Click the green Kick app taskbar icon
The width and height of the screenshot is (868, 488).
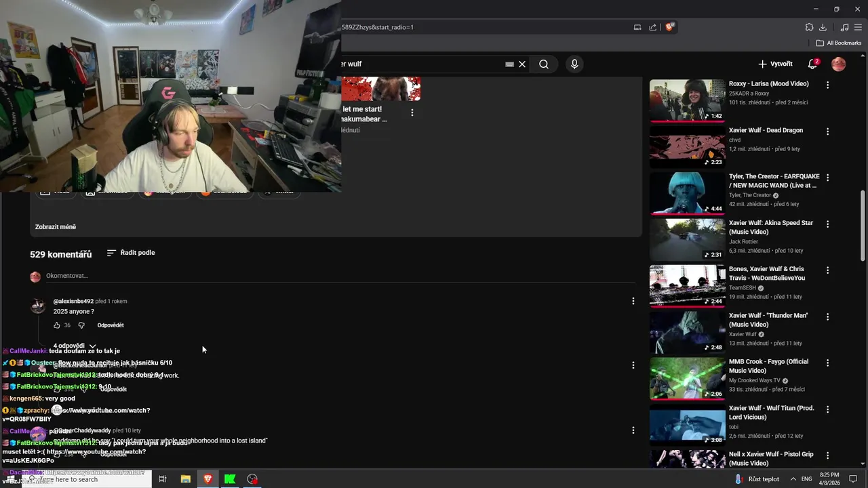[x=230, y=479]
